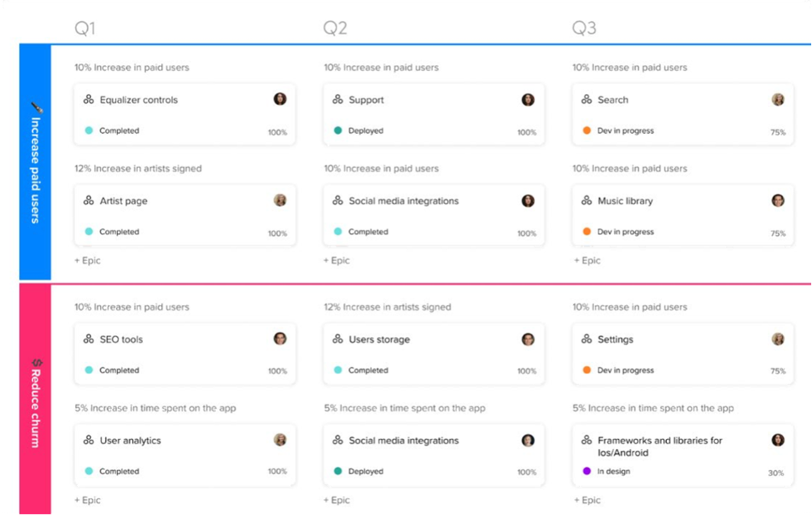Click the avatar on Settings epic card
The width and height of the screenshot is (812, 515).
(778, 339)
